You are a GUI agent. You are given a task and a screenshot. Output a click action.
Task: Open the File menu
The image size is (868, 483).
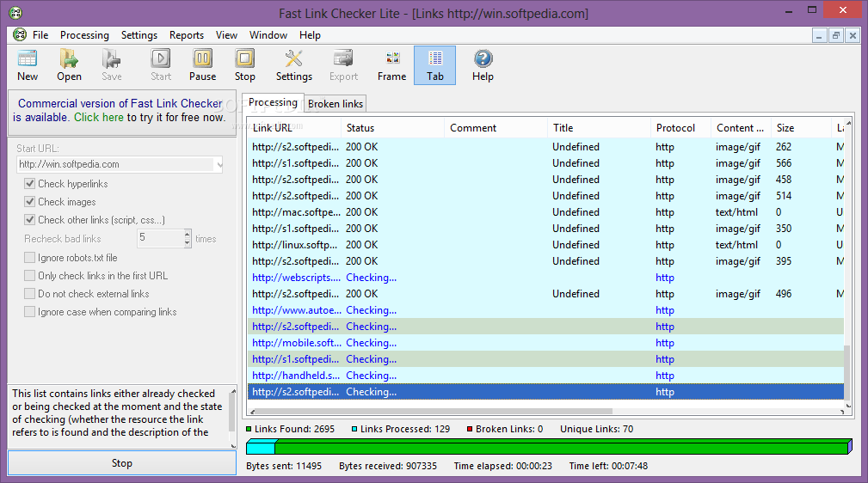(40, 35)
